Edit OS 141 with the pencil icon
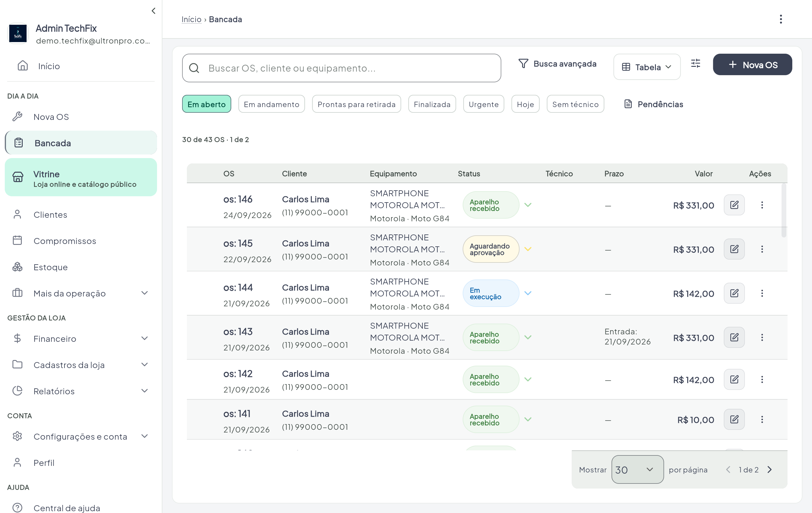The image size is (812, 513). [x=734, y=419]
